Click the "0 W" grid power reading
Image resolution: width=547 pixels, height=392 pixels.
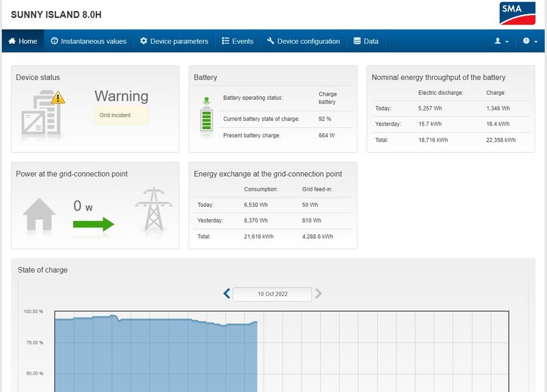[83, 206]
